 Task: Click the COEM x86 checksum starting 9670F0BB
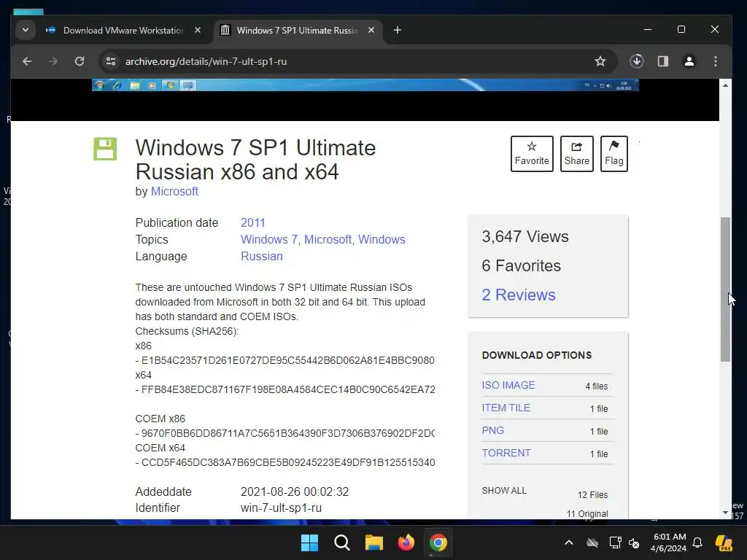click(x=285, y=433)
